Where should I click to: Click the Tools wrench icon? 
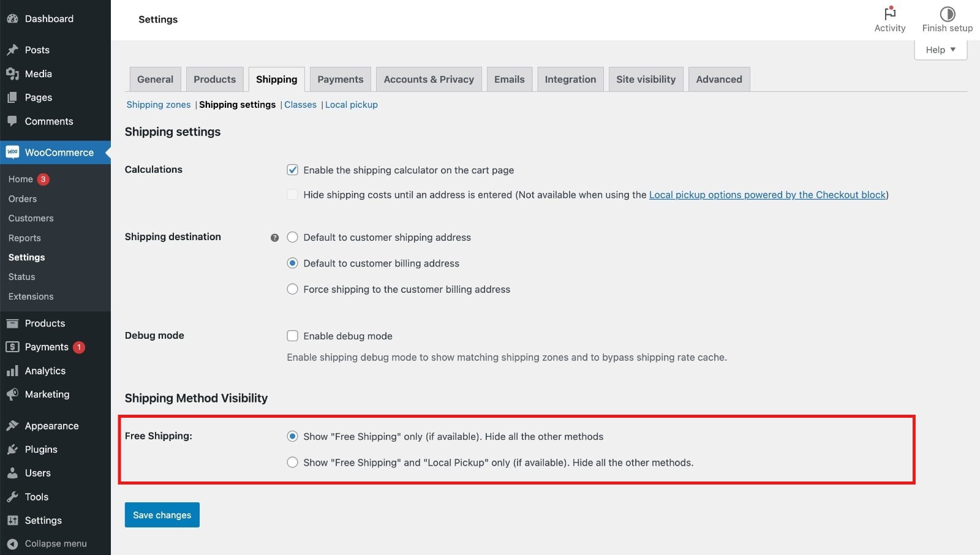coord(12,497)
